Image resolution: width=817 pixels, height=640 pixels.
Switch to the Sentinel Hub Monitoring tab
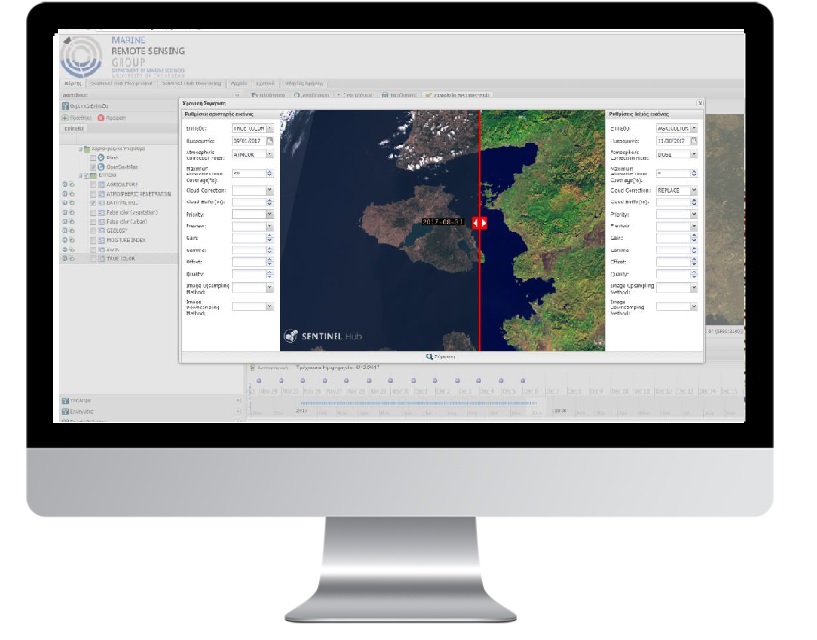(x=191, y=83)
